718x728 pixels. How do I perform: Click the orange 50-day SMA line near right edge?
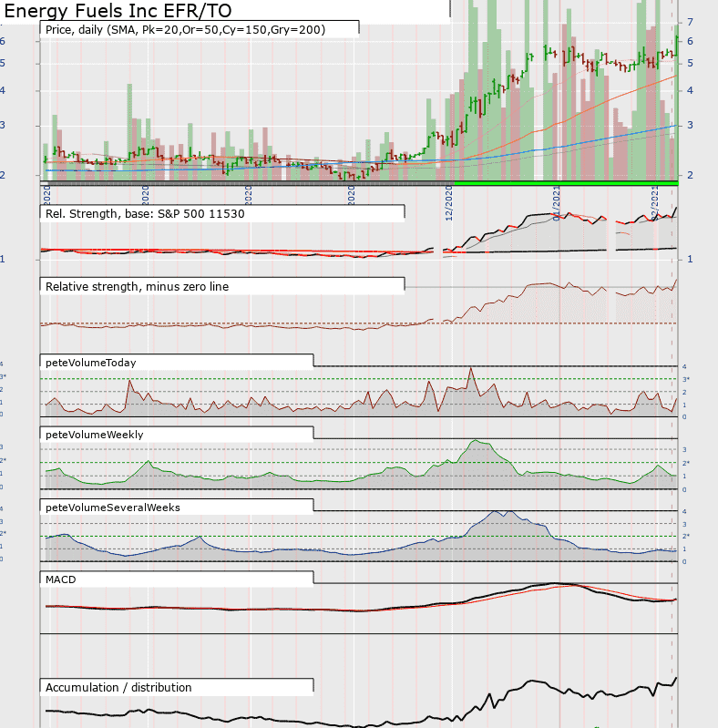tap(669, 78)
